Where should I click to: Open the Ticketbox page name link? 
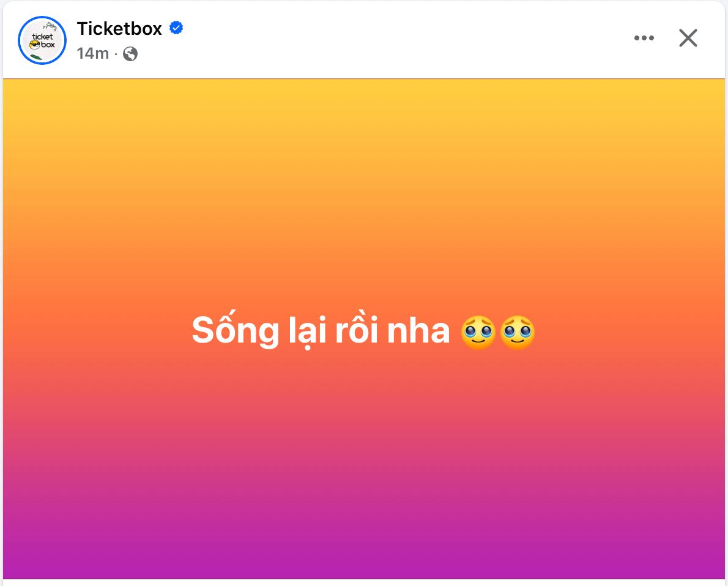pyautogui.click(x=119, y=28)
